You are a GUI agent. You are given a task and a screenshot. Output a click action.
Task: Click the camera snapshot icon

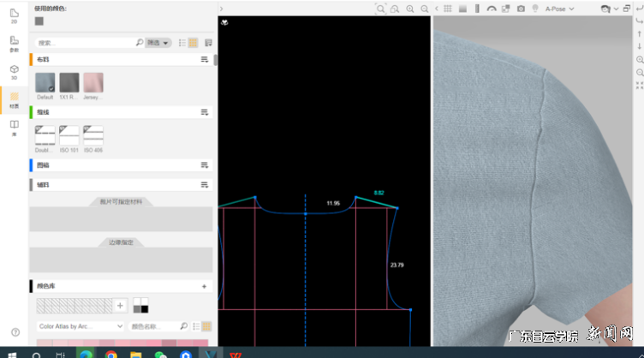pyautogui.click(x=521, y=9)
